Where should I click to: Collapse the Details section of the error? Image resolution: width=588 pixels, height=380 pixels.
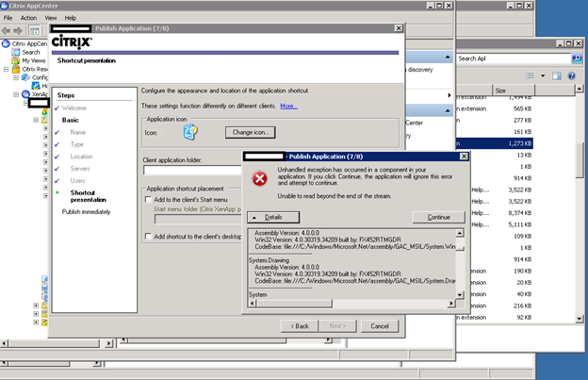(273, 217)
